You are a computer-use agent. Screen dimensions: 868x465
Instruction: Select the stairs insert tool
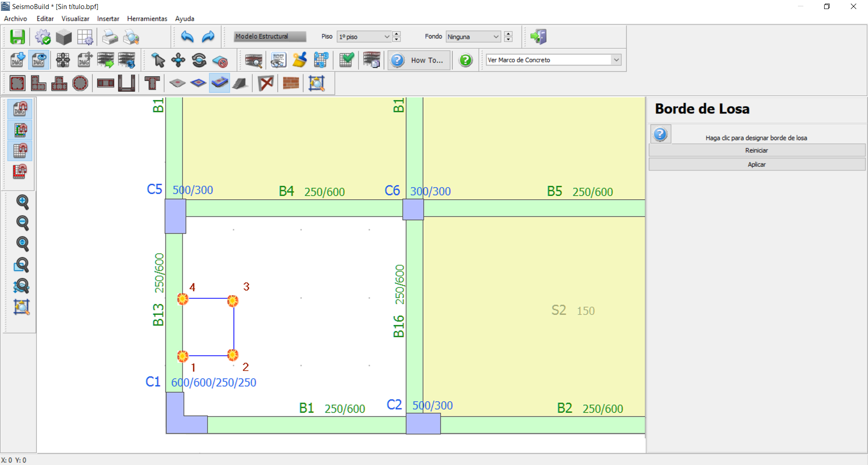[240, 83]
